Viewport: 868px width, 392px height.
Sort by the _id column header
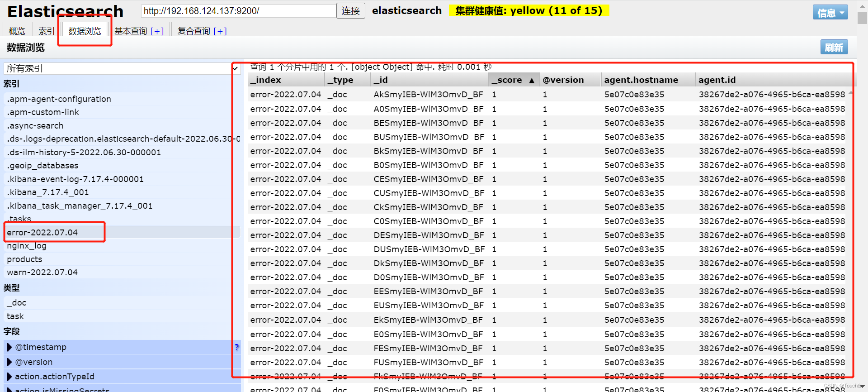click(x=429, y=80)
